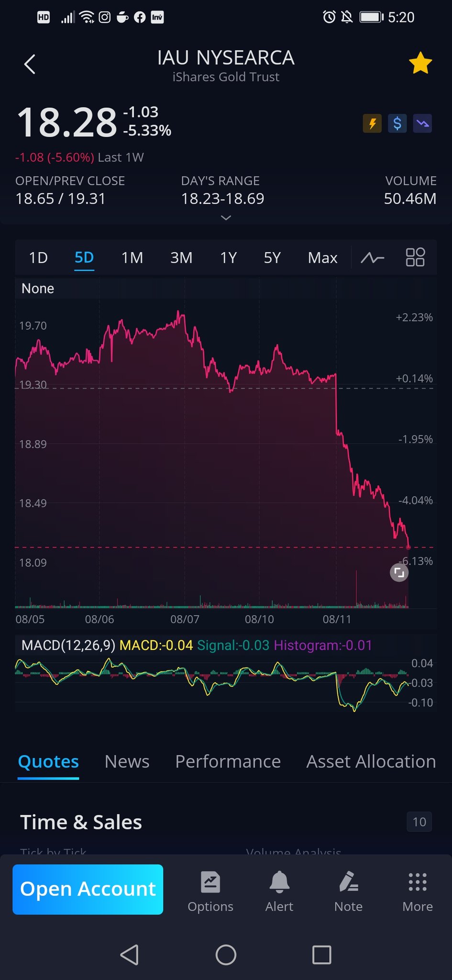The image size is (452, 980).
Task: Tap the MACD:-0.04 yellow label
Action: pyautogui.click(x=156, y=645)
